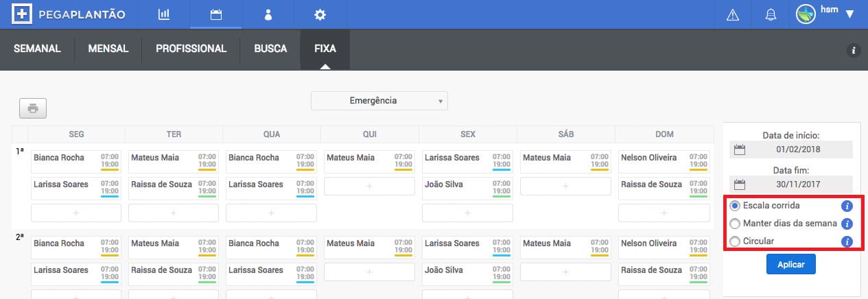The image size is (868, 299).
Task: Add a shift in first-week QUI empty slot
Action: point(369,186)
